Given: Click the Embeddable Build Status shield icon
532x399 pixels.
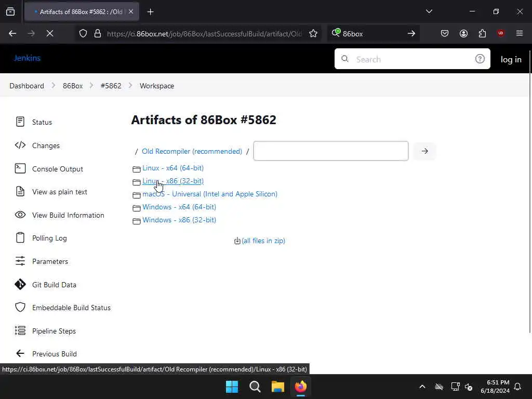Looking at the screenshot, I should click(20, 307).
